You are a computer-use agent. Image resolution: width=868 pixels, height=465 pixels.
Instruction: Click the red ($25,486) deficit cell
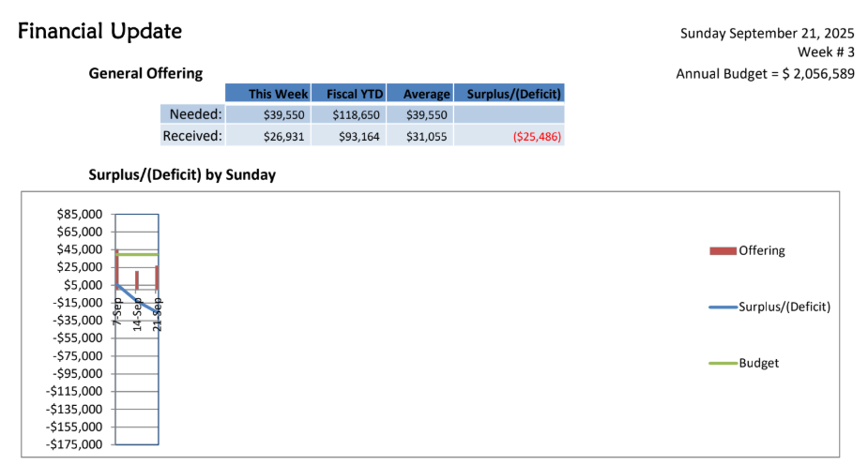(x=537, y=137)
